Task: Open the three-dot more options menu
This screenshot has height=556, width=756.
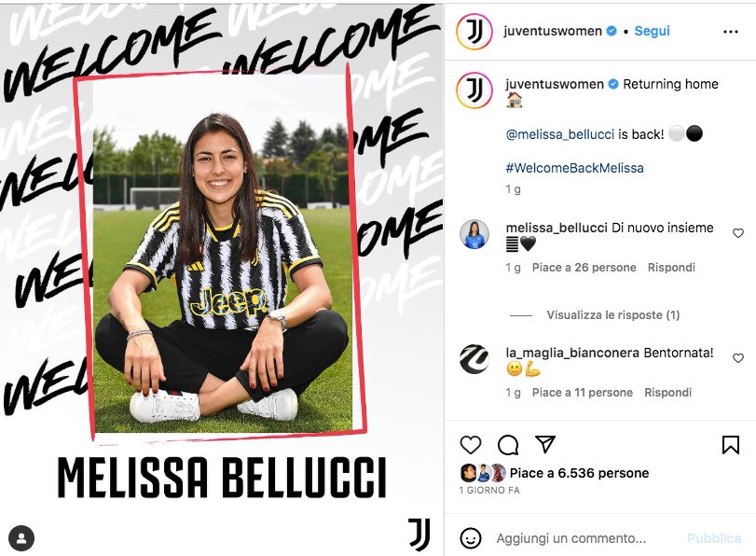Action: click(731, 32)
